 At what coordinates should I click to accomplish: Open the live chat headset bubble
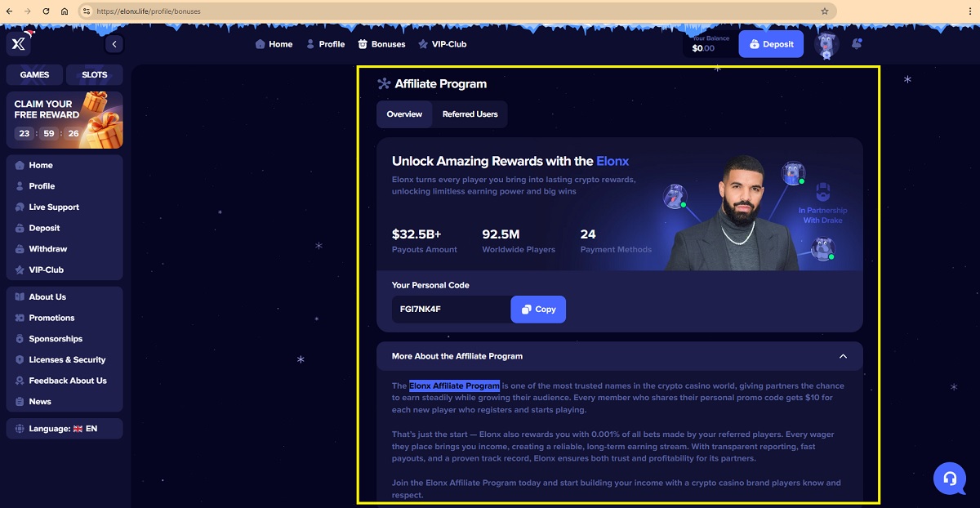950,479
